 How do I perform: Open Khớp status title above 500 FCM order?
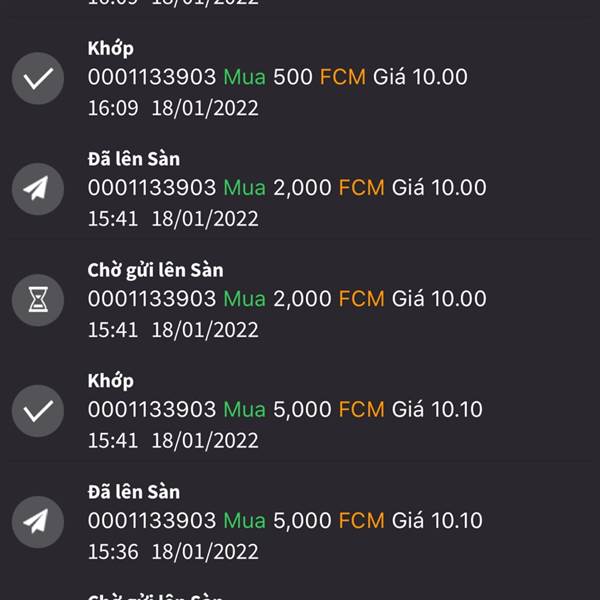(111, 49)
